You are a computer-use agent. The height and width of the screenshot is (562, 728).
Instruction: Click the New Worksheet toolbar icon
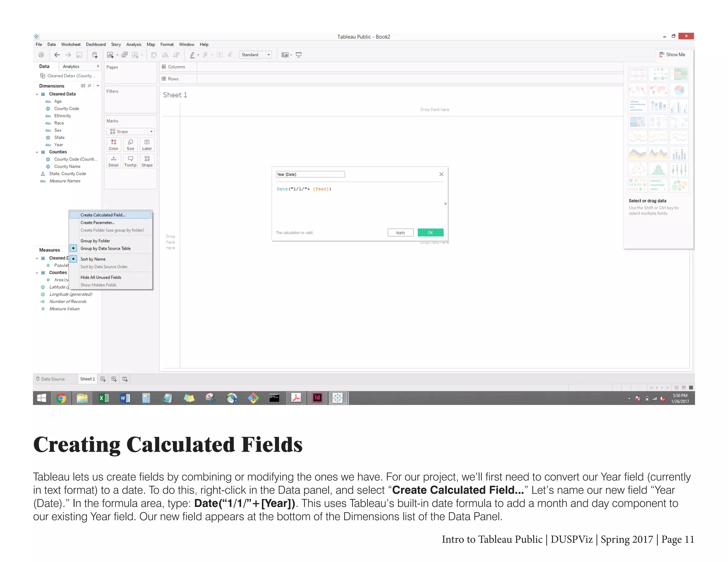click(x=110, y=55)
